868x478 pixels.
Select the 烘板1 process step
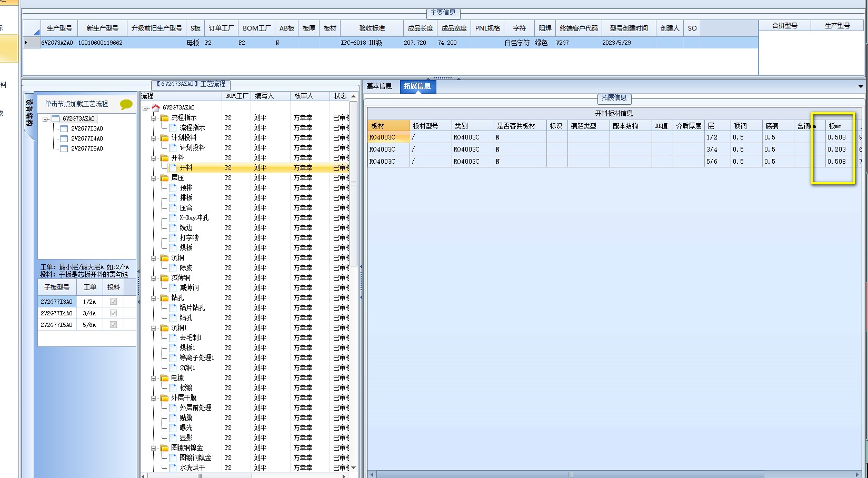187,347
